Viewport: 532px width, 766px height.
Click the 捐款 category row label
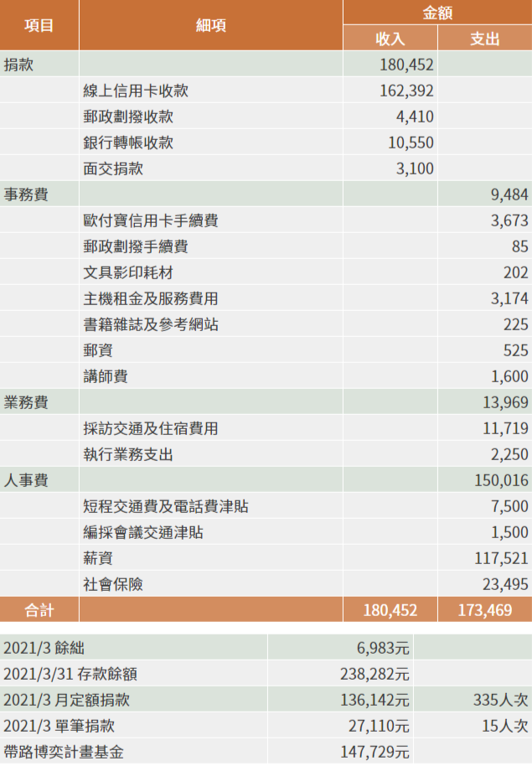pyautogui.click(x=18, y=65)
